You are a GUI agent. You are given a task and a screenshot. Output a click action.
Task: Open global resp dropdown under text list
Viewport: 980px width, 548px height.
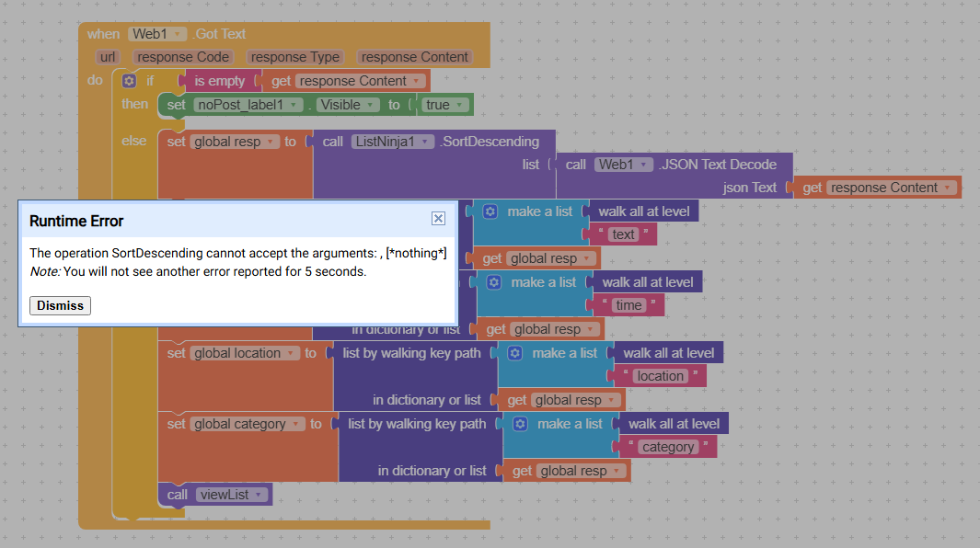(x=586, y=258)
